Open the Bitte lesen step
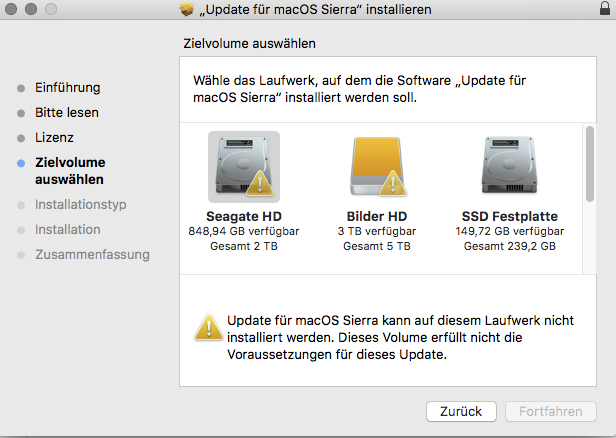Viewport: 616px width, 438px height. (66, 113)
